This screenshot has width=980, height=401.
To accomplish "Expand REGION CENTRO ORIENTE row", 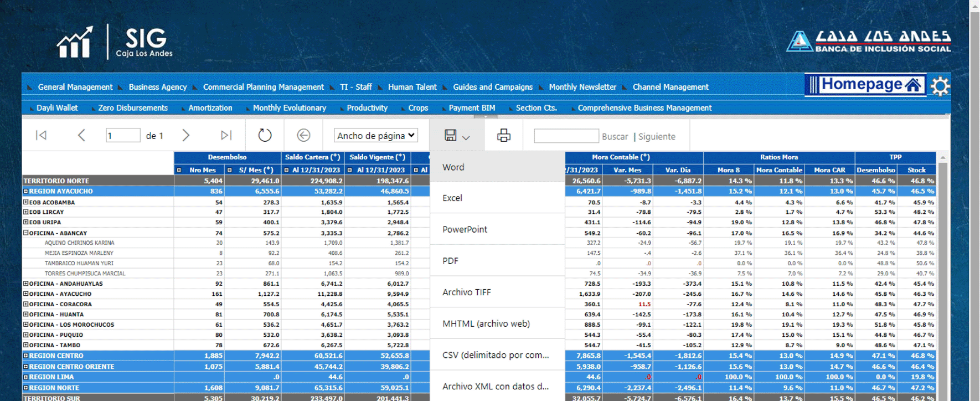I will pos(25,367).
